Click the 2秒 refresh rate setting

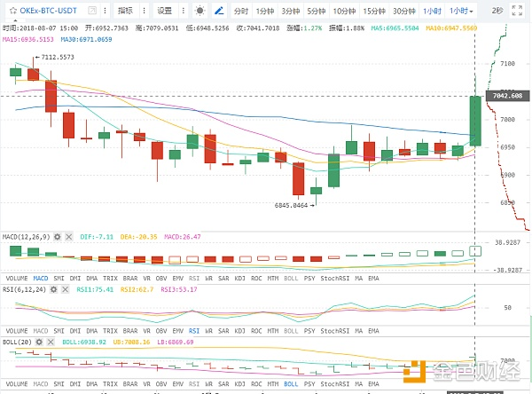coord(497,11)
